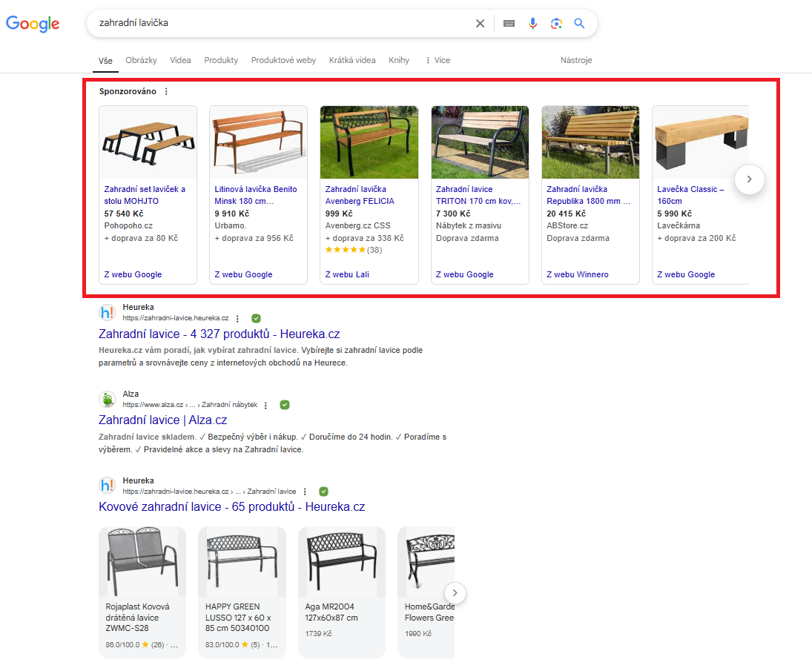
Task: Open Home&Garden Flowers Green bench card
Action: click(426, 592)
